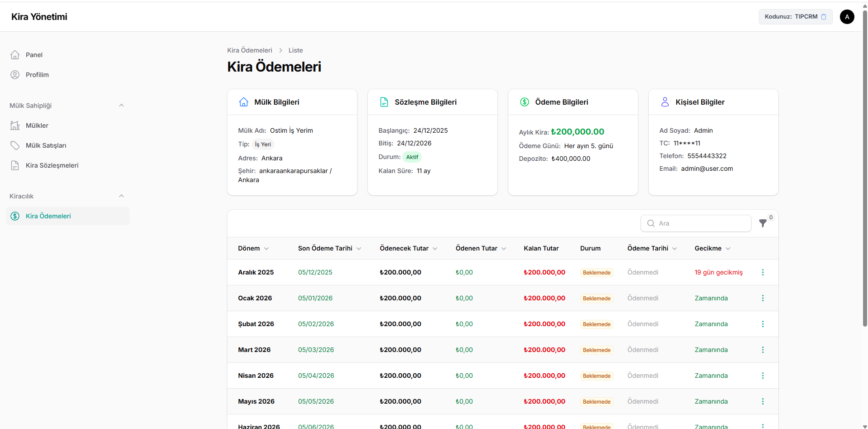Click Kira Ödemeleri breadcrumb link
868x429 pixels.
[250, 50]
